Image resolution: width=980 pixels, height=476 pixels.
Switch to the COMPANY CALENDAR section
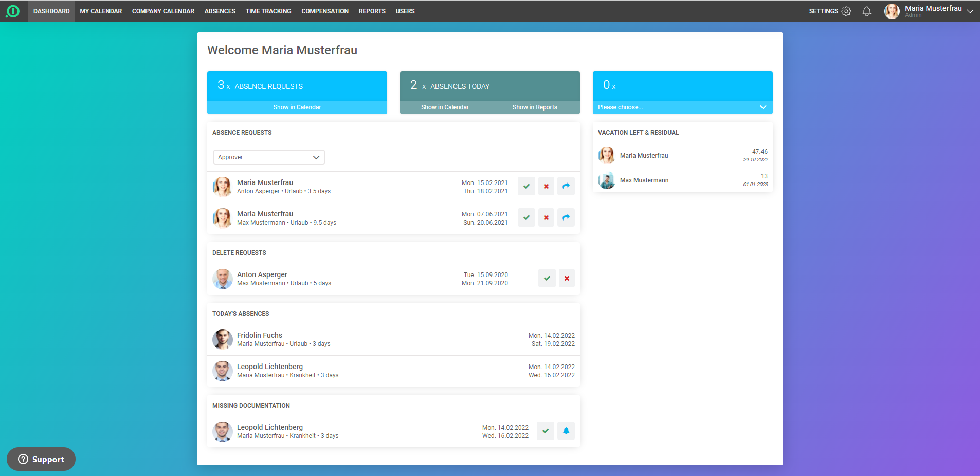click(163, 11)
